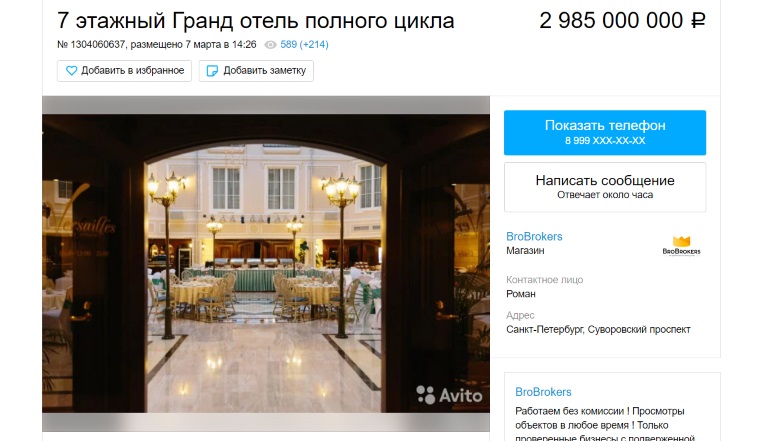
Task: Click the Добавить заметку button label
Action: click(265, 71)
